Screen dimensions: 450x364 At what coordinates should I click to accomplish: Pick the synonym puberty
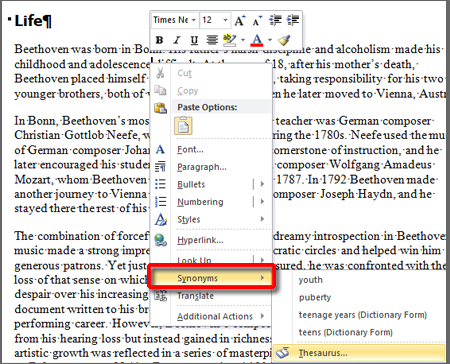pyautogui.click(x=315, y=297)
